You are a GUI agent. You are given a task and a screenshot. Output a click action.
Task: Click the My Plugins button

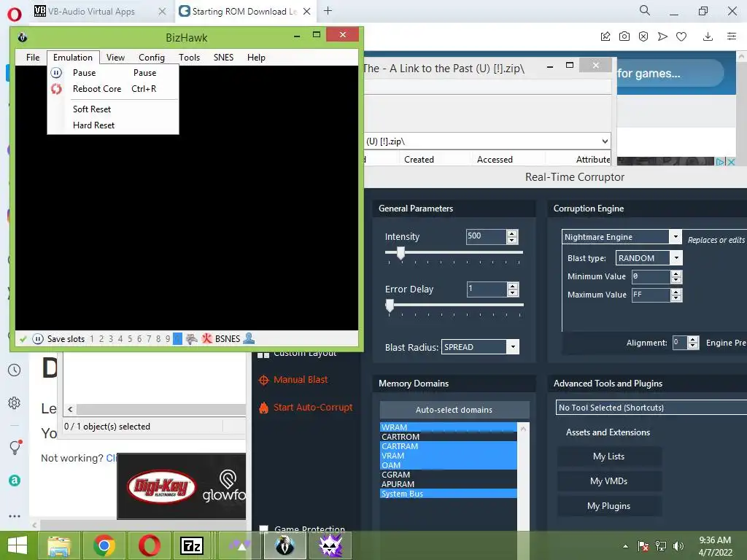[x=609, y=506]
